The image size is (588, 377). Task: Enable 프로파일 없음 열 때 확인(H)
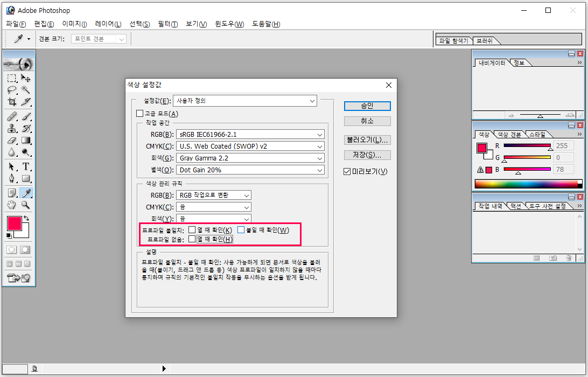[x=192, y=239]
